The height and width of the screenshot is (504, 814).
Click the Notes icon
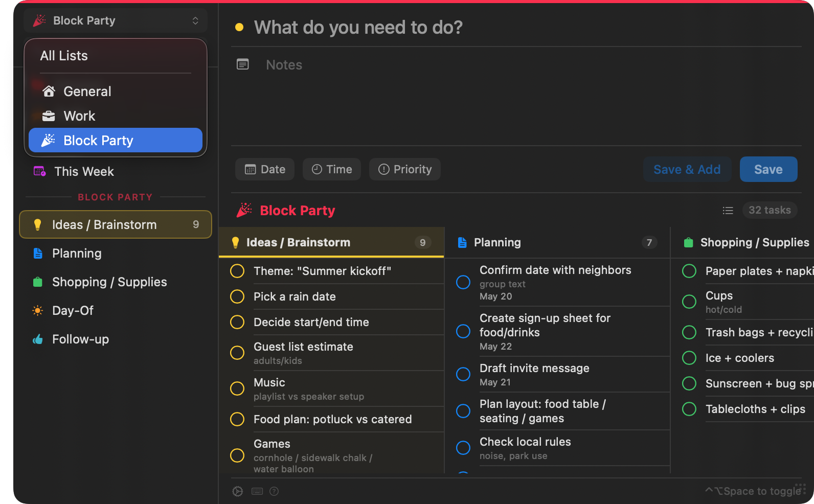point(243,64)
